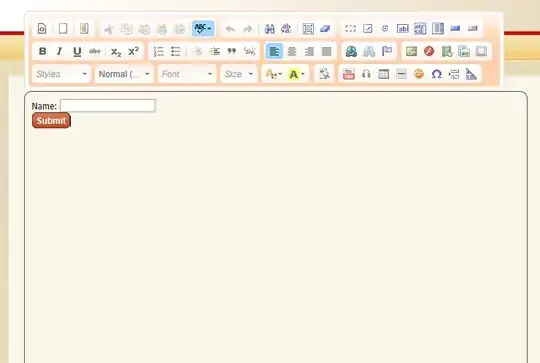Insert a Horizontal Line
This screenshot has width=540, height=363.
click(x=401, y=74)
